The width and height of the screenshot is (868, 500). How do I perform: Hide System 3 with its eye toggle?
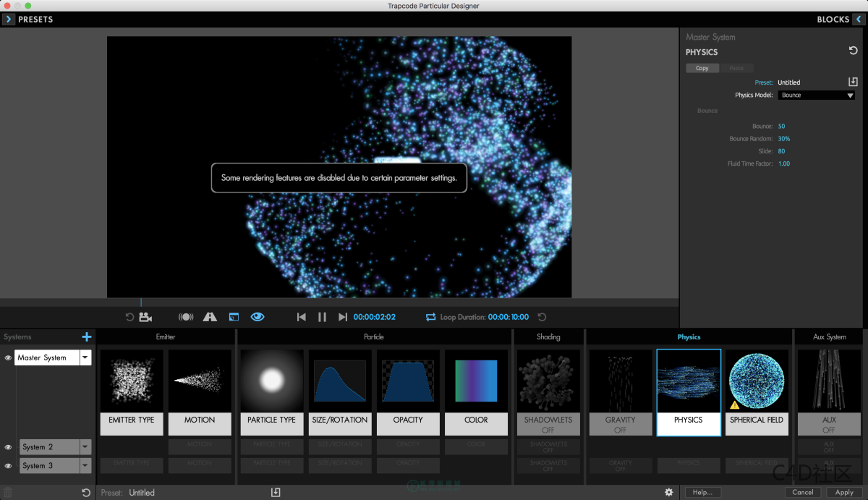coord(7,465)
